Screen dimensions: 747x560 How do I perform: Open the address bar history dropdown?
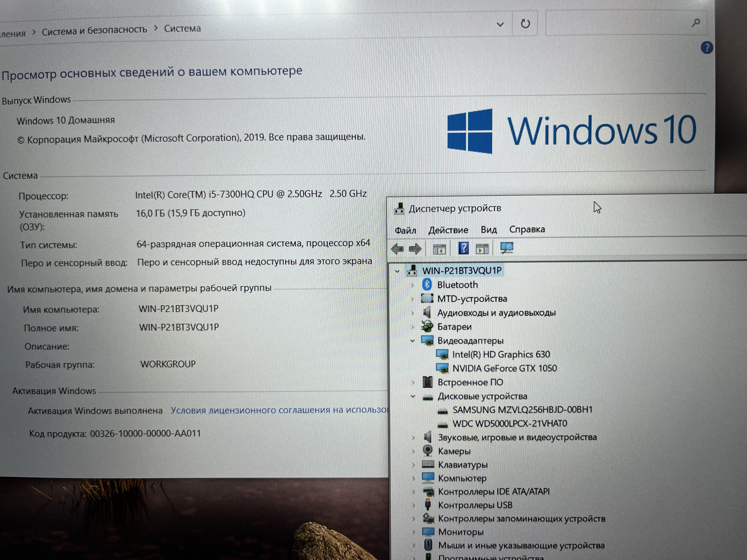tap(500, 24)
